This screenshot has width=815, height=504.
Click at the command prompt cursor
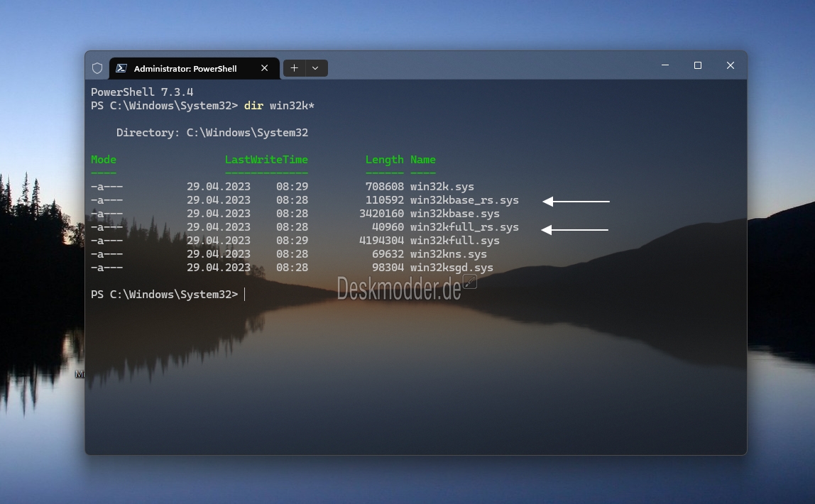[244, 294]
